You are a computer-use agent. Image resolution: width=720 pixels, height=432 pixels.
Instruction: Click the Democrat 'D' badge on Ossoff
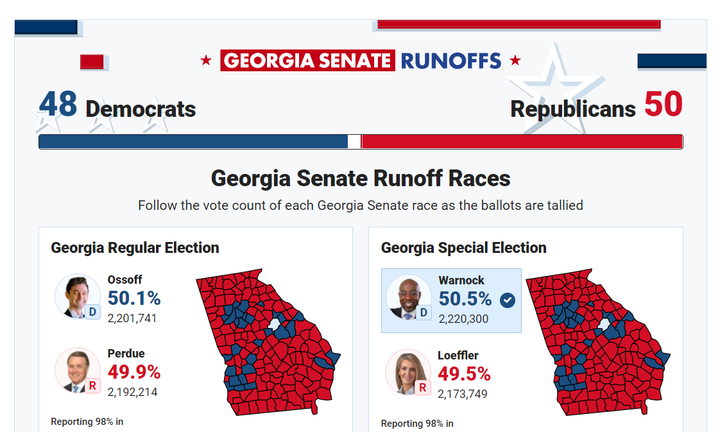(x=93, y=312)
